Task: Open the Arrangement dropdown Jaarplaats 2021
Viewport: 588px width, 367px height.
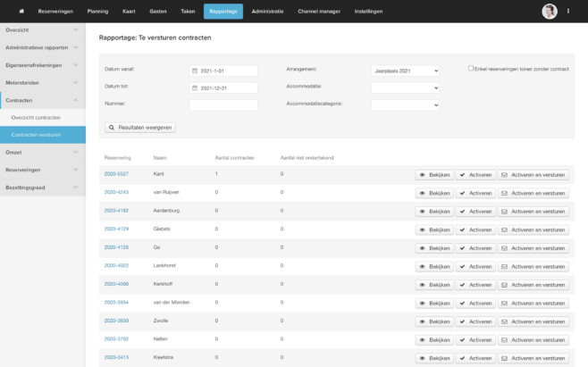Action: tap(405, 71)
